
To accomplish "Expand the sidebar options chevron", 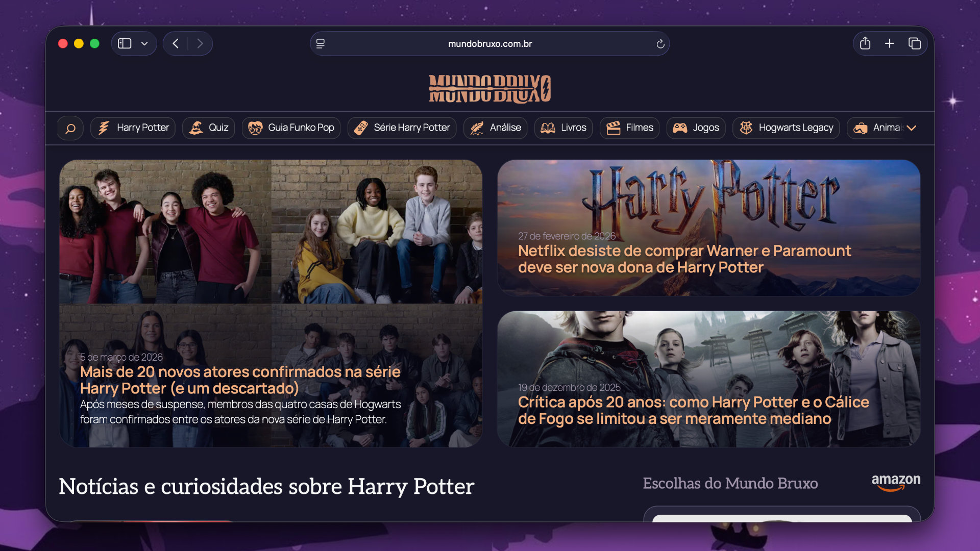I will (x=145, y=43).
